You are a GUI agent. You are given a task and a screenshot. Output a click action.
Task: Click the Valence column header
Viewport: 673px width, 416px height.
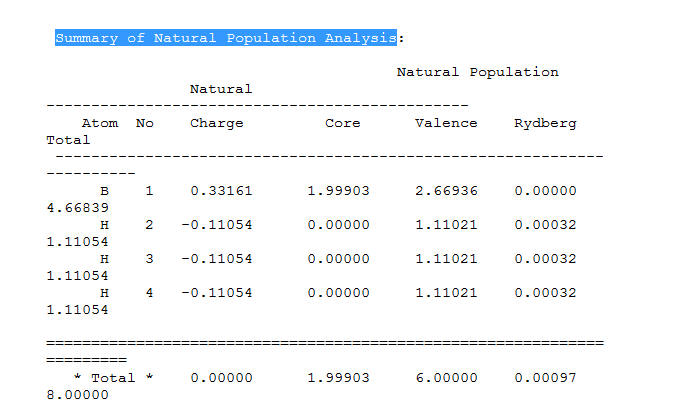click(x=446, y=124)
